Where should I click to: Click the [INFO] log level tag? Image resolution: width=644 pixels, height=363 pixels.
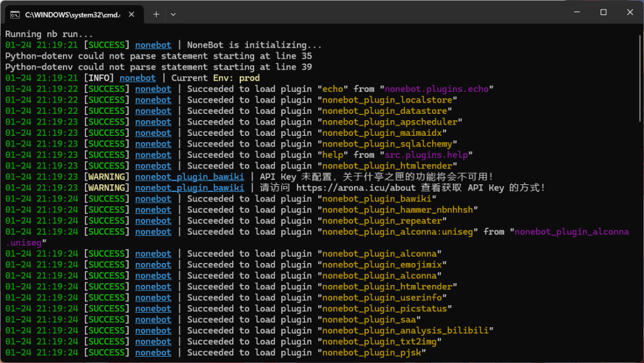(99, 78)
